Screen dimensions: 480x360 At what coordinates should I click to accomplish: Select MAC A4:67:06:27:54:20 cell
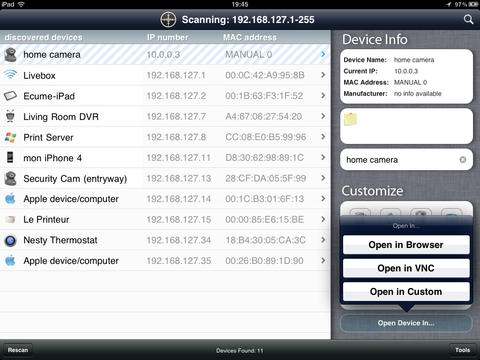(x=264, y=116)
